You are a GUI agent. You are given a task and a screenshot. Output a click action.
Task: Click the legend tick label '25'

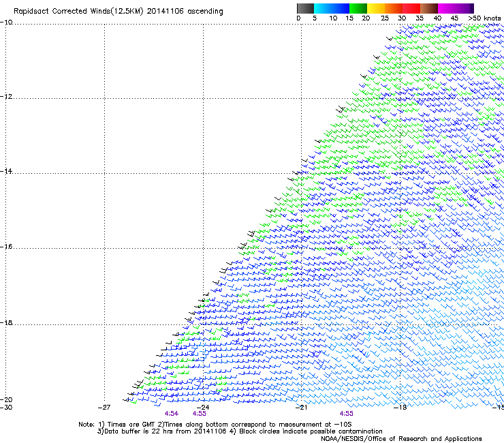click(385, 18)
